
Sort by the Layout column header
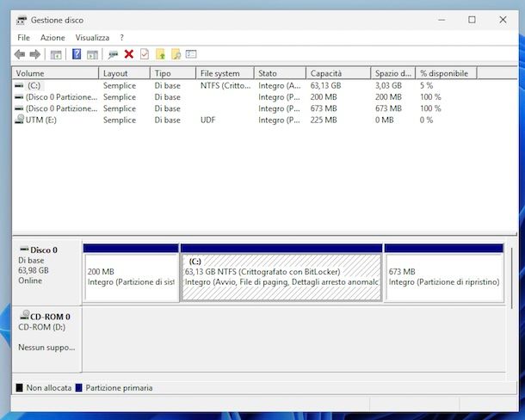124,73
